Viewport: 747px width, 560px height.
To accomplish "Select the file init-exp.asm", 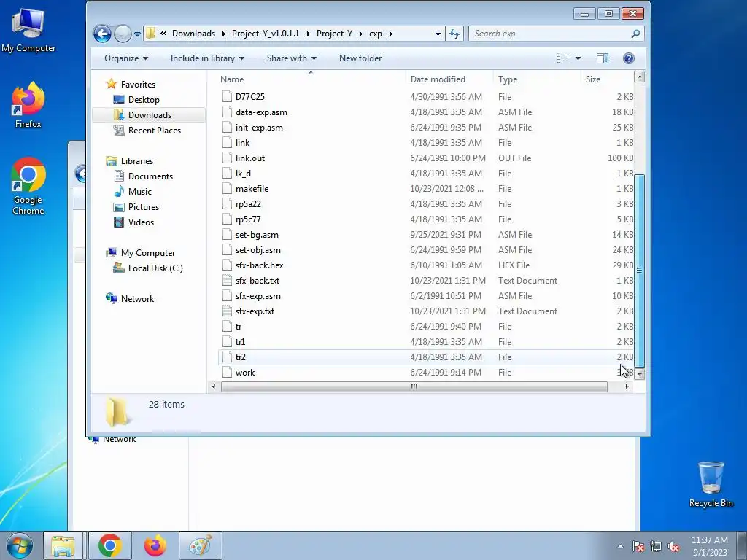I will (259, 128).
